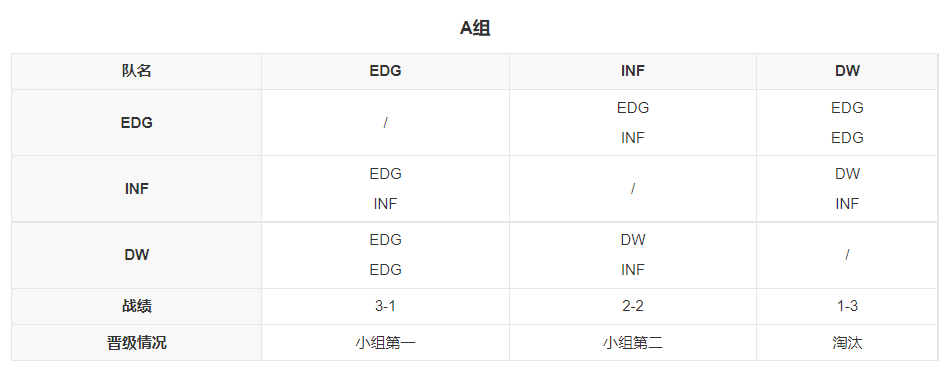Image resolution: width=950 pixels, height=373 pixels.
Task: Click the 淘汰 result cell
Action: (x=847, y=343)
